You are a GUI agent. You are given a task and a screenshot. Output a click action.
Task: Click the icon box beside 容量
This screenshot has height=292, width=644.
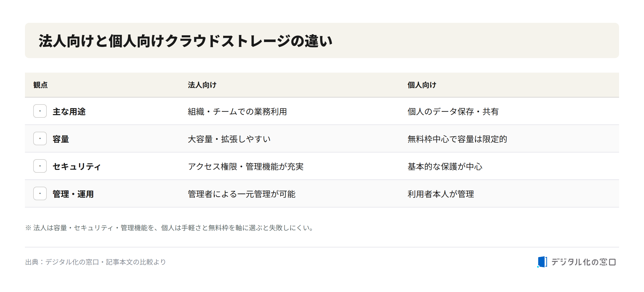tap(40, 138)
